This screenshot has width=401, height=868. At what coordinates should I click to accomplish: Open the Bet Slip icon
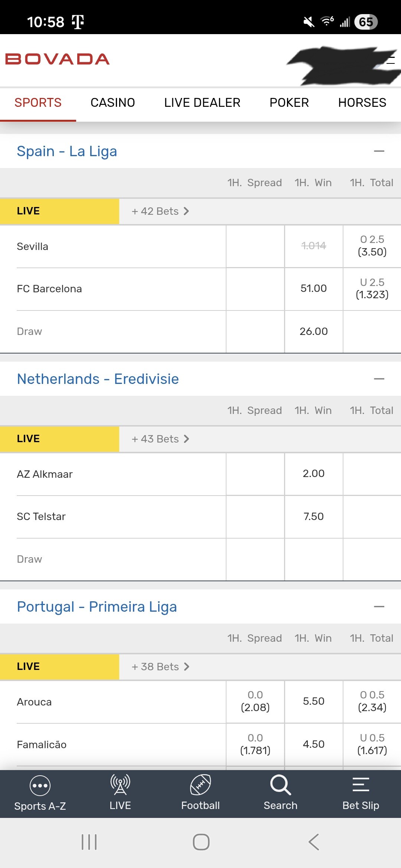coord(361,785)
